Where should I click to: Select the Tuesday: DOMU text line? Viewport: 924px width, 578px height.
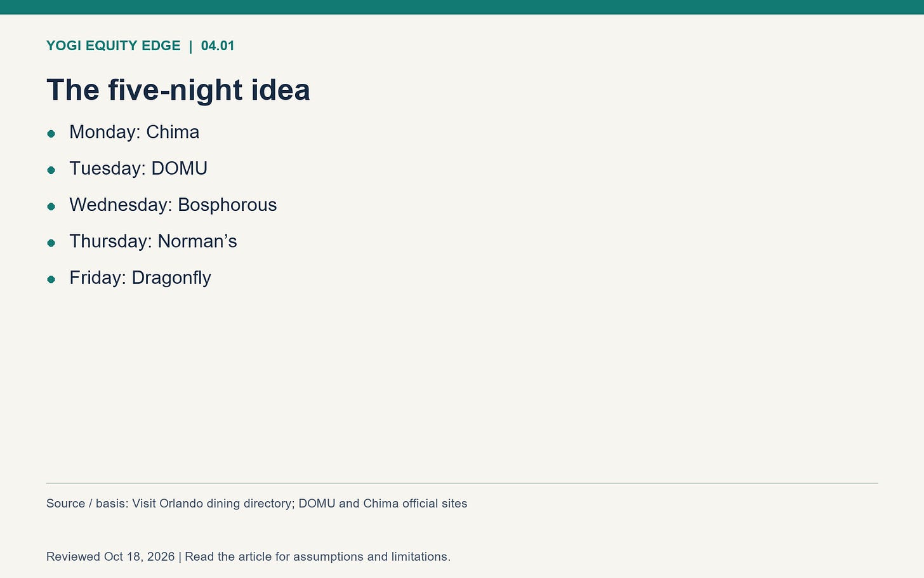138,168
